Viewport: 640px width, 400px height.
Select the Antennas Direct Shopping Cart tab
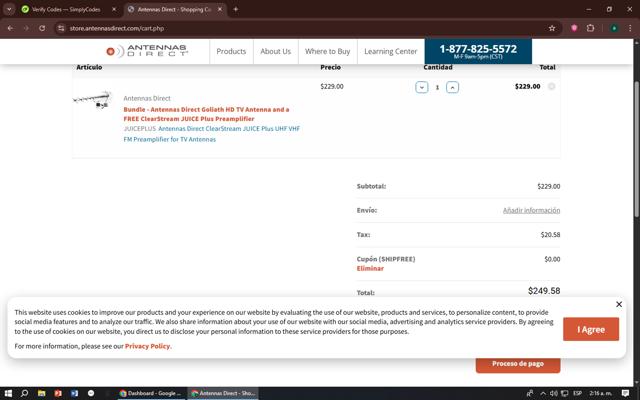coord(173,9)
